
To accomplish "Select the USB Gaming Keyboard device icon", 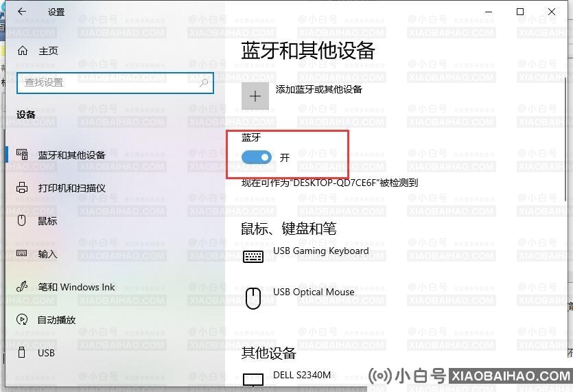I will [x=253, y=257].
